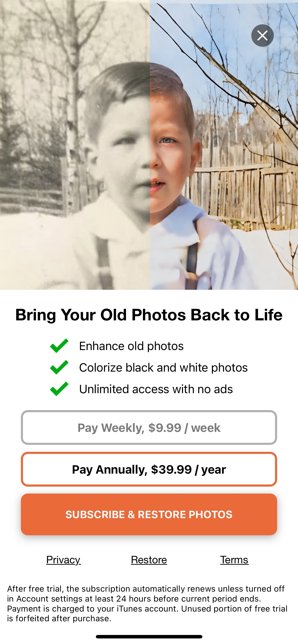The image size is (298, 644).
Task: Tap the Bring Your Old Photos Back to Life heading
Action: (x=149, y=315)
